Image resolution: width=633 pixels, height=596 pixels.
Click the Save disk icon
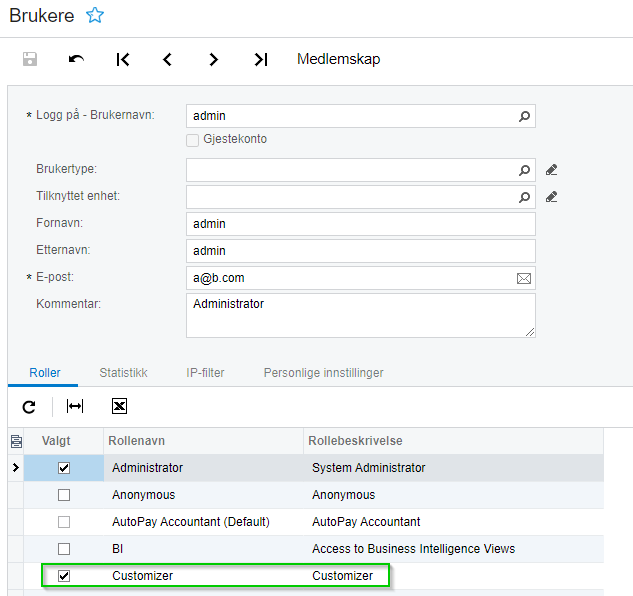coord(30,59)
